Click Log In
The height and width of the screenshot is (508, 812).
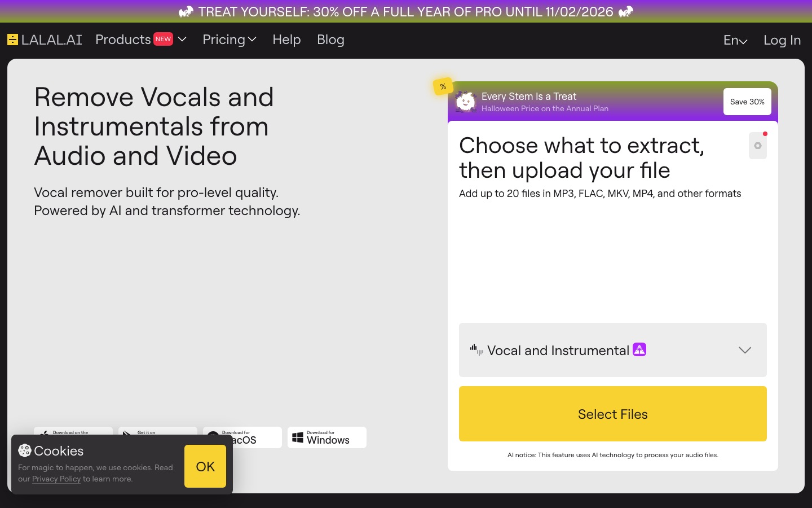click(x=782, y=40)
